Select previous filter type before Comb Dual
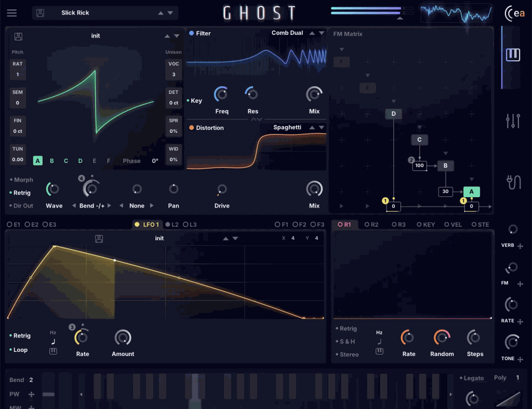This screenshot has height=409, width=532. click(x=312, y=33)
